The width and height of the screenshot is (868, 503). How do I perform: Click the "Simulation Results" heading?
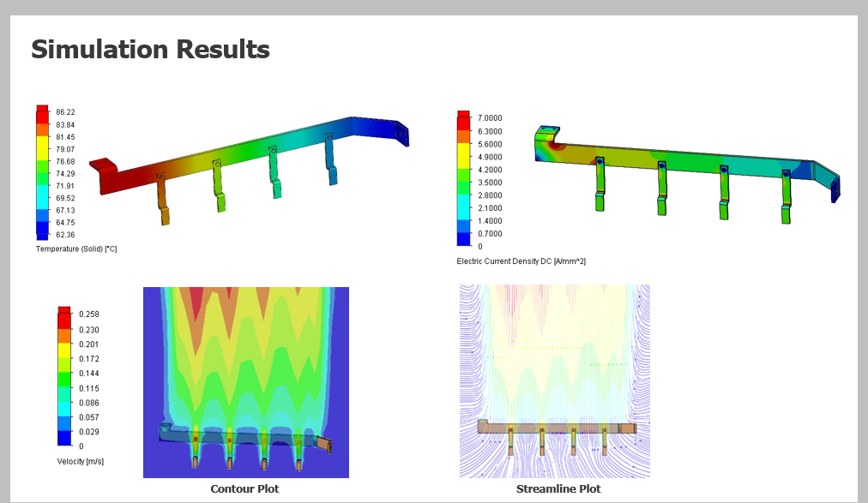coord(150,50)
